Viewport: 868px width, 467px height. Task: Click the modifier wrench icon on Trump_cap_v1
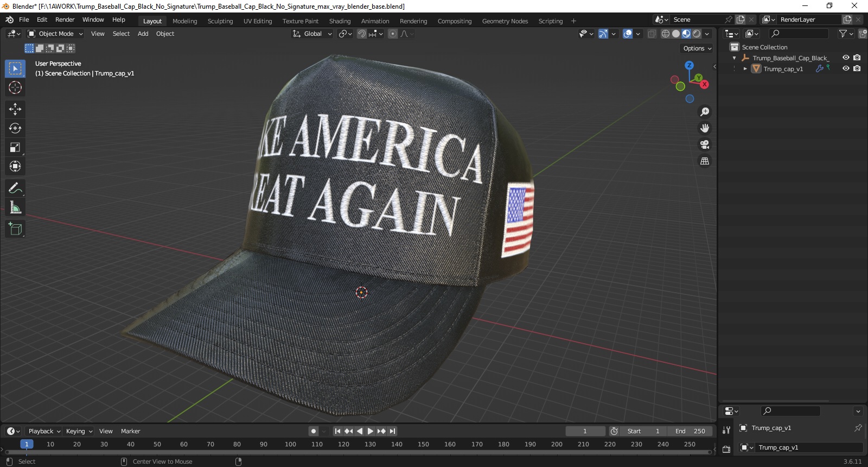click(819, 69)
